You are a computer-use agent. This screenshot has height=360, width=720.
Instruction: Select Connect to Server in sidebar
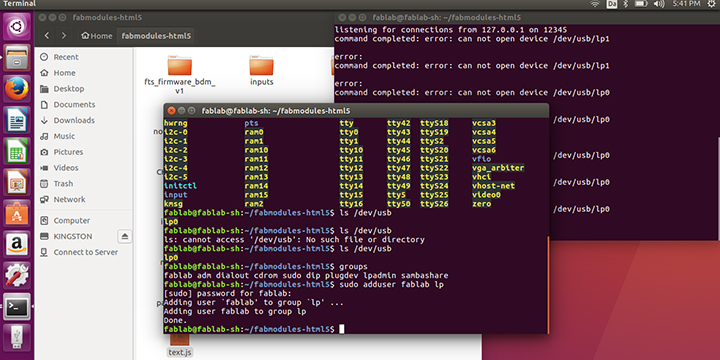pos(85,252)
